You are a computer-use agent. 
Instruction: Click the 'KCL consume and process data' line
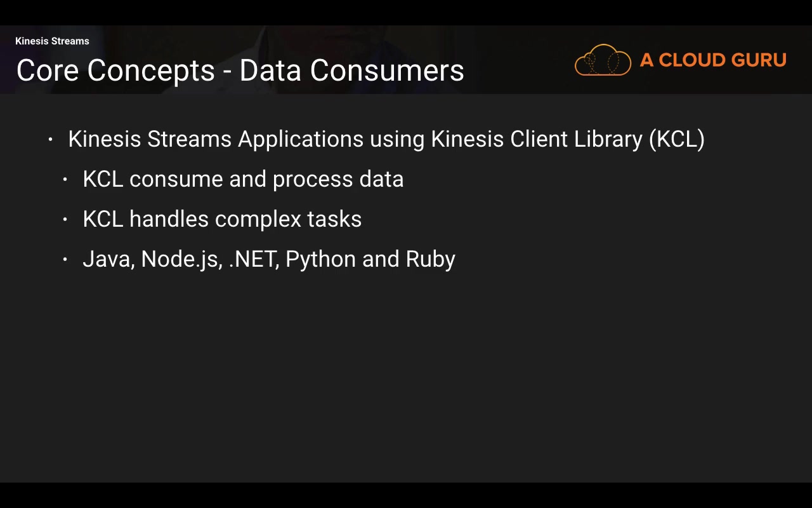tap(243, 179)
